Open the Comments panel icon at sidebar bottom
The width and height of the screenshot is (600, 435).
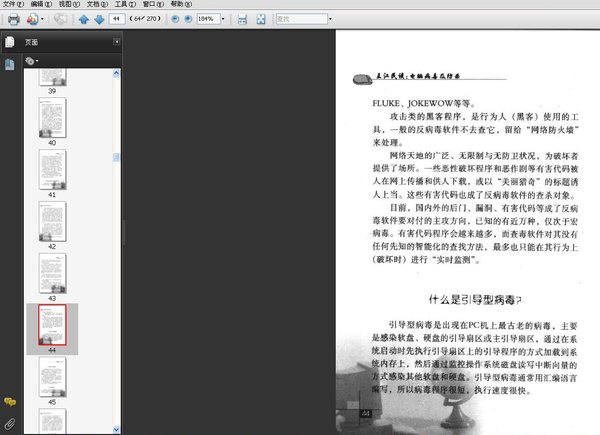pyautogui.click(x=10, y=401)
